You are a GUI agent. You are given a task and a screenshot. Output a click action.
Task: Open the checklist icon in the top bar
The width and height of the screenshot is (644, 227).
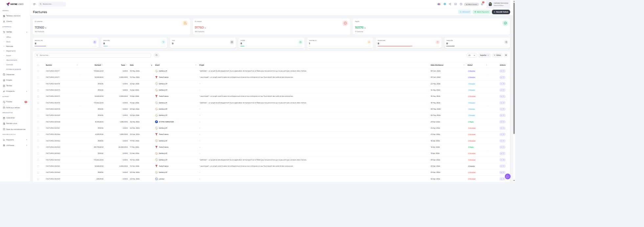coord(455,4)
